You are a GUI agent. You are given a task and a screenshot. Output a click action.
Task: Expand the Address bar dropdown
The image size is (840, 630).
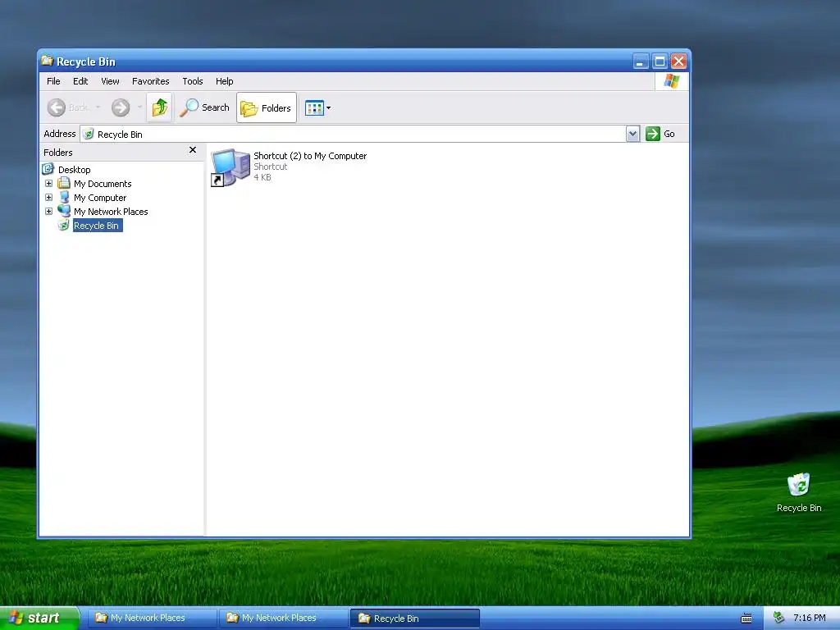(x=632, y=134)
